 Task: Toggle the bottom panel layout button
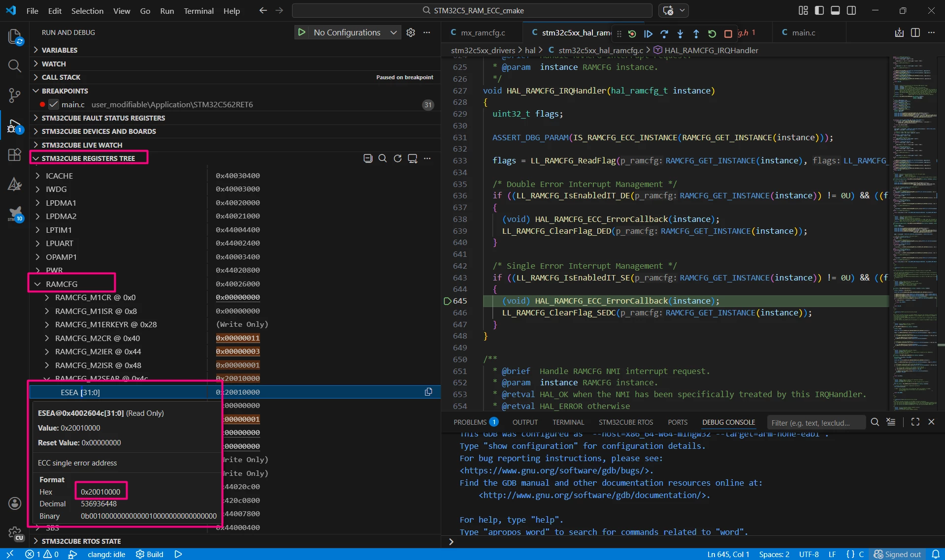tap(835, 10)
